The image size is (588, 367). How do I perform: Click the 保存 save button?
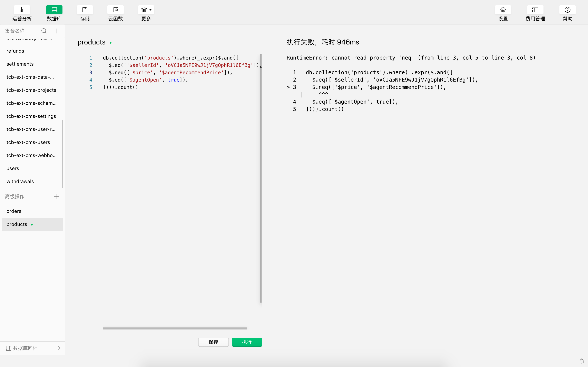213,342
